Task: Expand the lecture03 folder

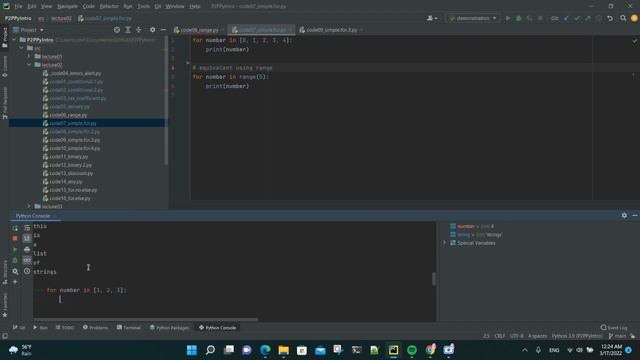Action: click(29, 206)
